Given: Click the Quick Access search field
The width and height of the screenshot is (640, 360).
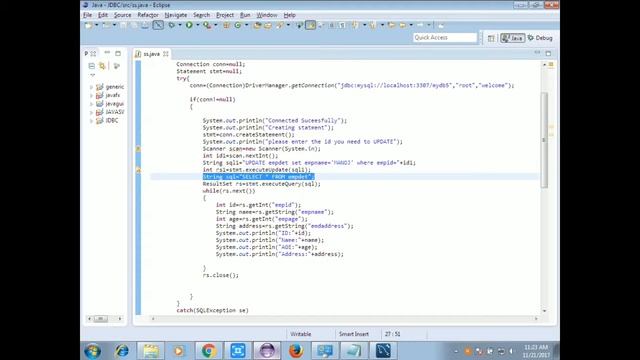Looking at the screenshot, I should point(445,38).
